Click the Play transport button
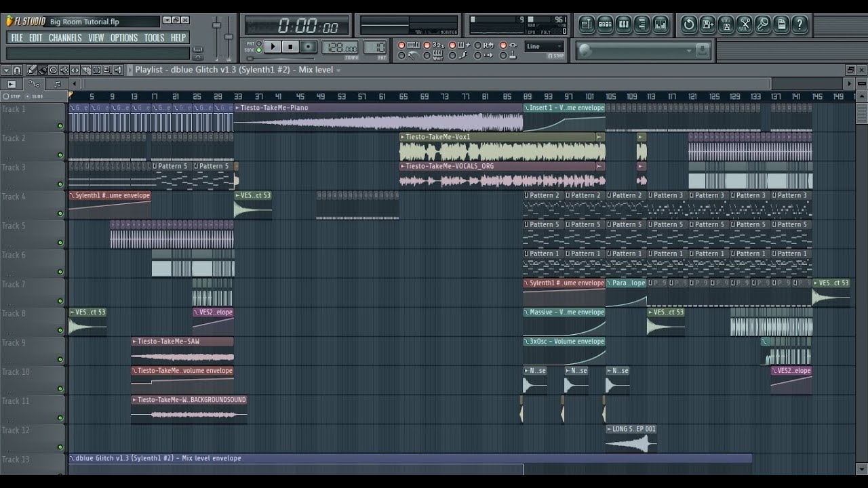The width and height of the screenshot is (868, 488). [273, 47]
